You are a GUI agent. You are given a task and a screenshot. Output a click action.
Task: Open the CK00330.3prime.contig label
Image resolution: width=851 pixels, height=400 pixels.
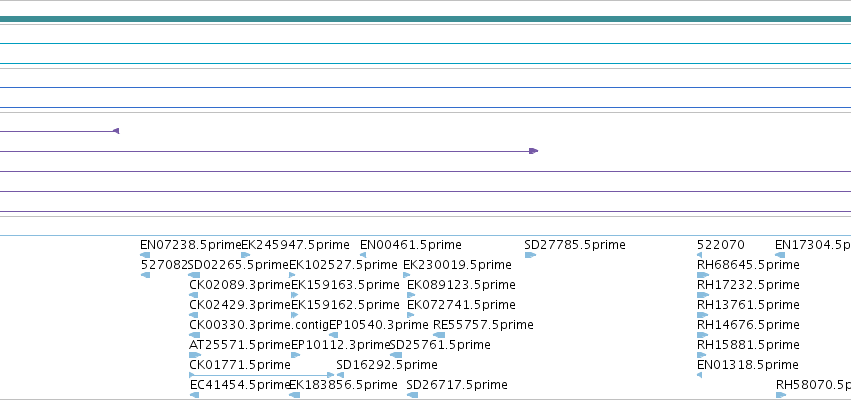[x=259, y=325]
